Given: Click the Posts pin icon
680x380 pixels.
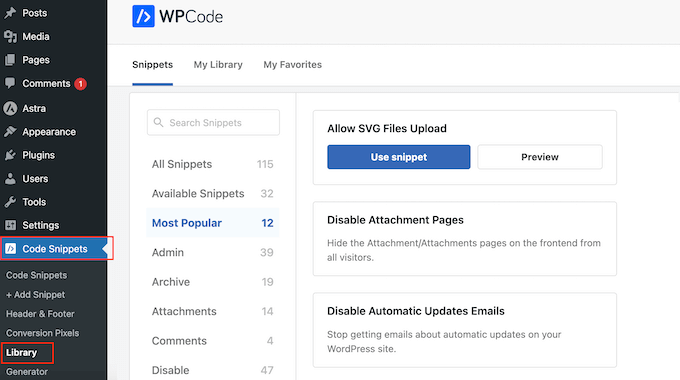Looking at the screenshot, I should [x=10, y=13].
